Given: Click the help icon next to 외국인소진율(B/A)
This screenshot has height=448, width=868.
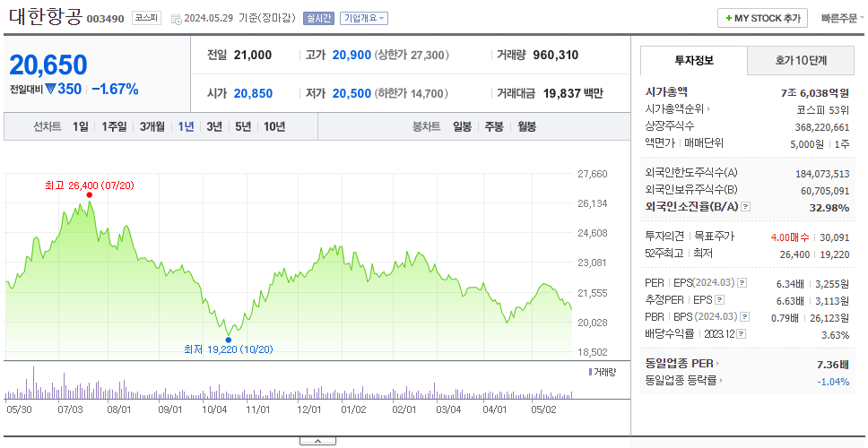Looking at the screenshot, I should click(746, 207).
